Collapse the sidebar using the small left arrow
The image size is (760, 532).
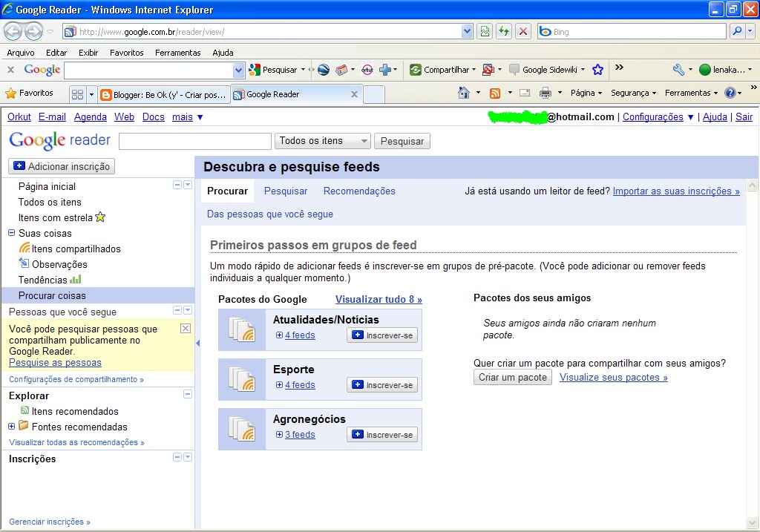(x=197, y=343)
